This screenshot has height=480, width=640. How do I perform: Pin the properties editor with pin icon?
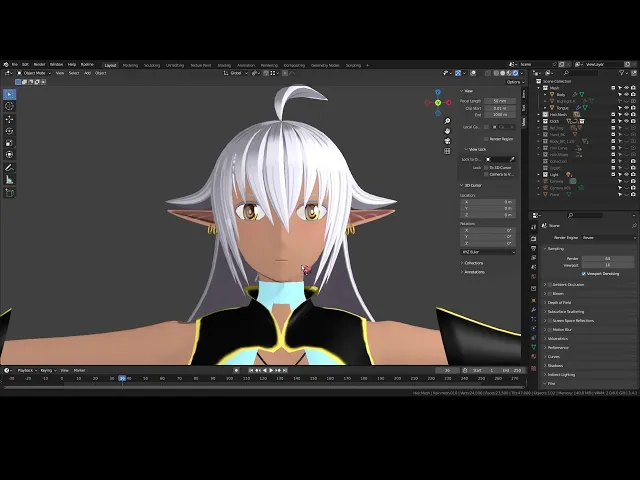[634, 225]
